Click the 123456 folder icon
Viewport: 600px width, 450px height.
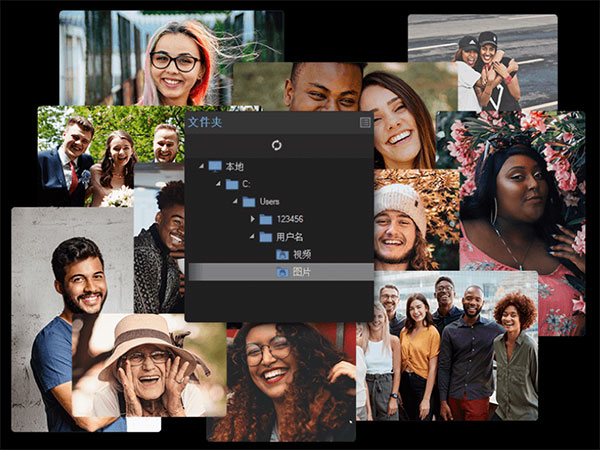(x=266, y=219)
